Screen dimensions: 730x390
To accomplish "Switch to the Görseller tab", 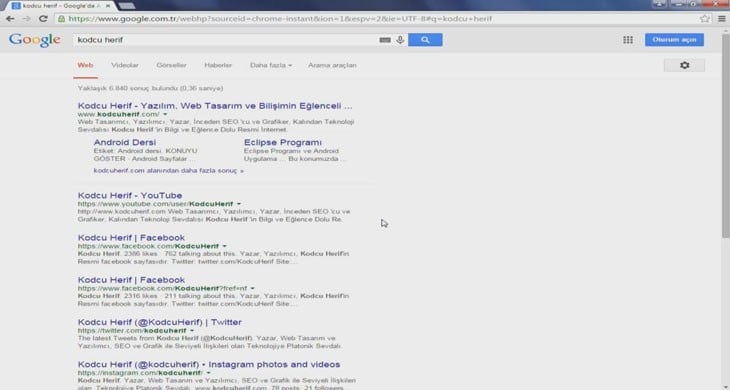I will [x=171, y=65].
